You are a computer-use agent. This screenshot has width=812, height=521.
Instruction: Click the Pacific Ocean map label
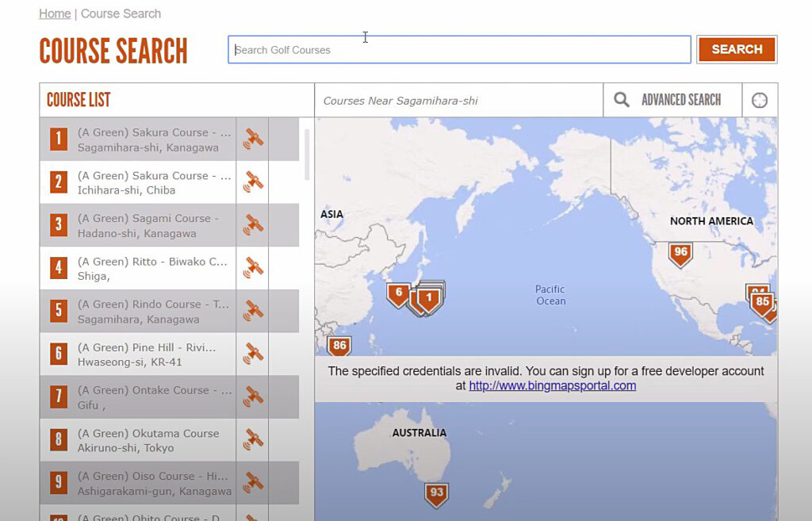[550, 295]
